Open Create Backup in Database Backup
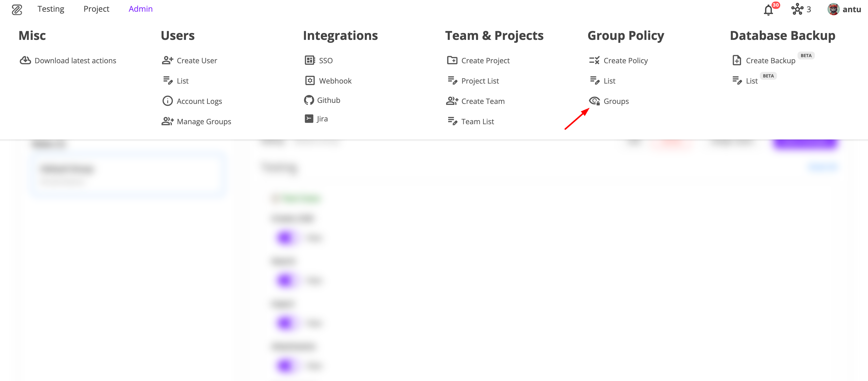 click(x=770, y=61)
